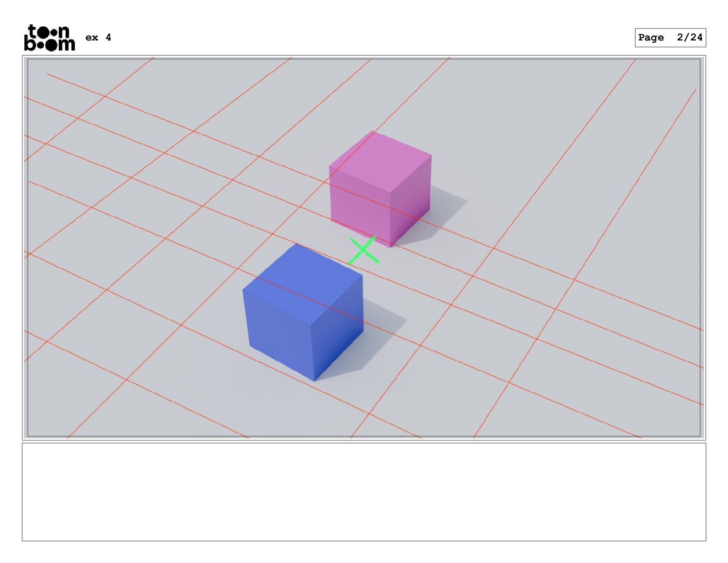Click the blue cube
Screen dimensions: 728x563
pos(303,313)
